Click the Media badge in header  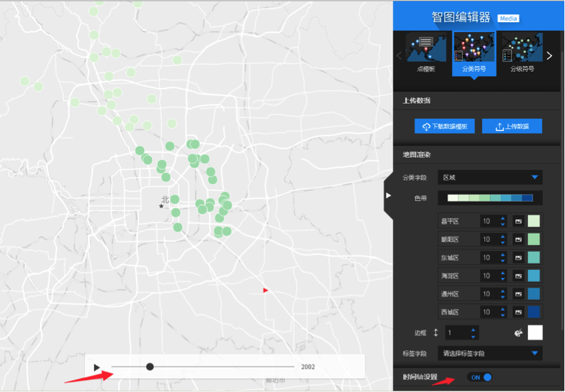coord(508,18)
